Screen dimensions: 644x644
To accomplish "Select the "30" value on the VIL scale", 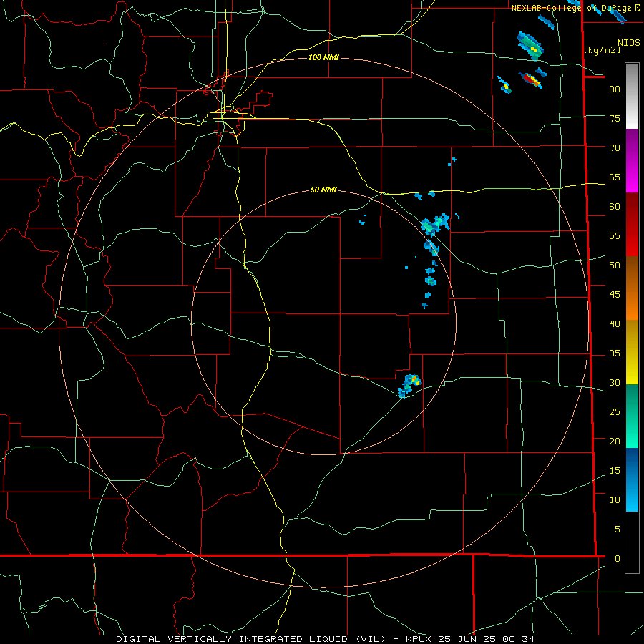I will [x=615, y=383].
